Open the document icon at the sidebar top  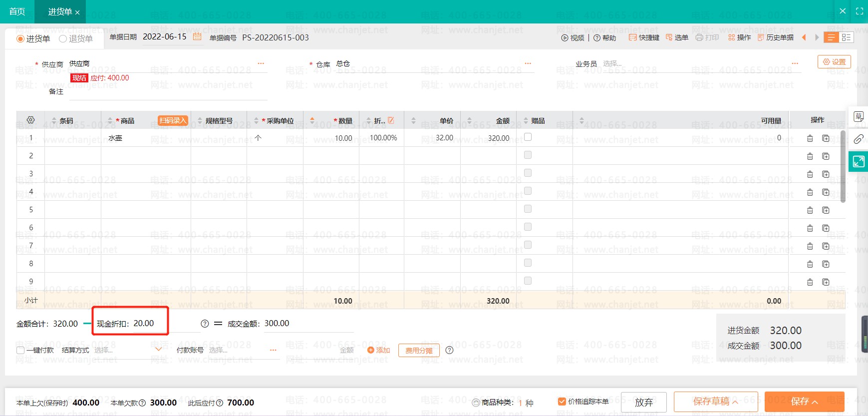pyautogui.click(x=859, y=116)
